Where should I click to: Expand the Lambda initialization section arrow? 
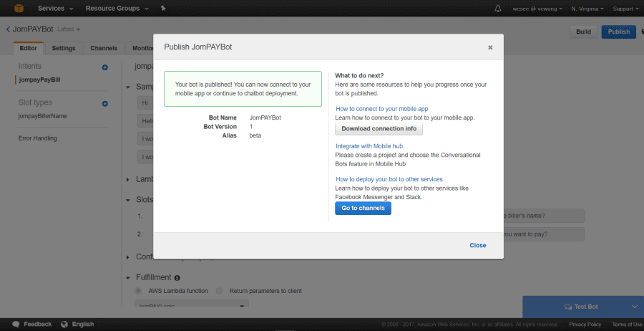[x=127, y=179]
